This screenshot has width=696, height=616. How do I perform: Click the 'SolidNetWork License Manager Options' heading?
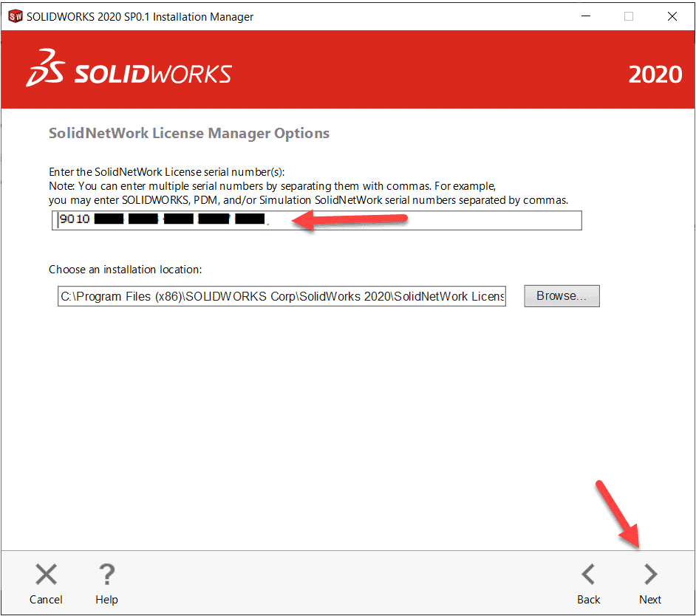point(189,134)
